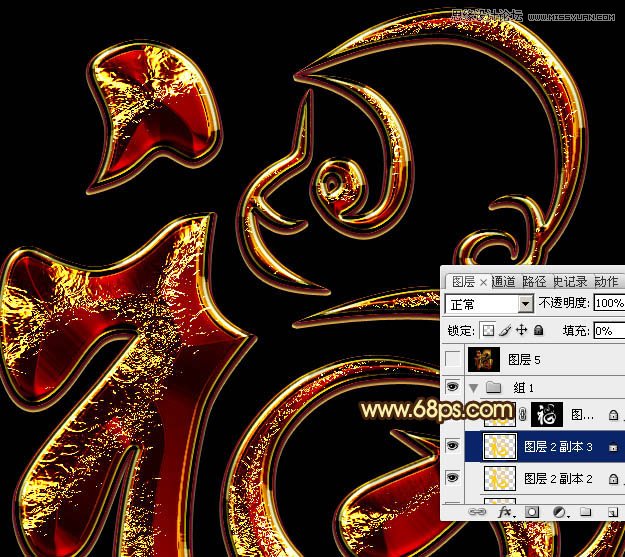Toggle lock transparent pixels
Image resolution: width=625 pixels, height=557 pixels.
point(488,330)
